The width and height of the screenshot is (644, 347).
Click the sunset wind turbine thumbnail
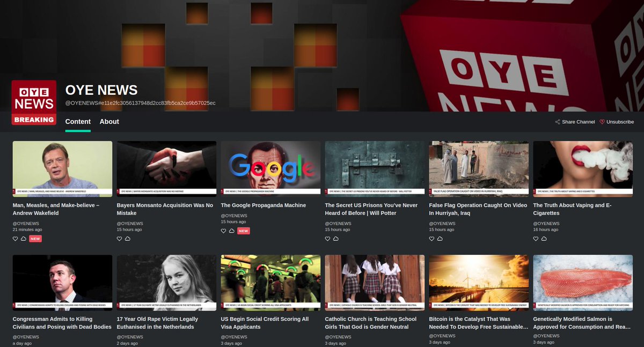click(479, 283)
